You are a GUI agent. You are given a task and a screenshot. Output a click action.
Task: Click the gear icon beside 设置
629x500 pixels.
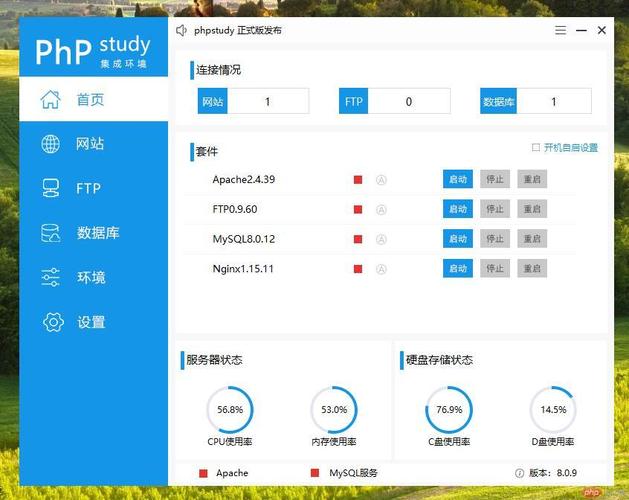pyautogui.click(x=53, y=322)
